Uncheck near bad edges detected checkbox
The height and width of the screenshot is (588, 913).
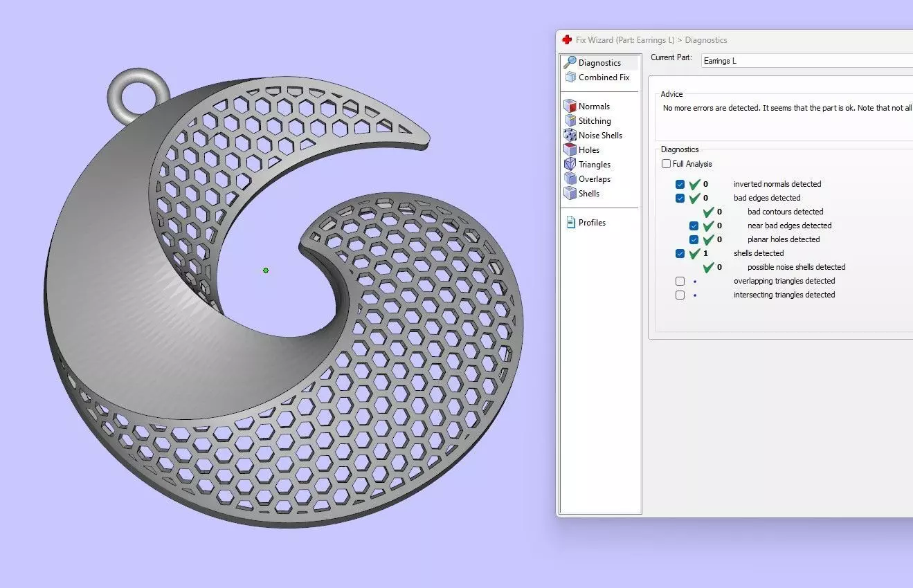point(694,226)
